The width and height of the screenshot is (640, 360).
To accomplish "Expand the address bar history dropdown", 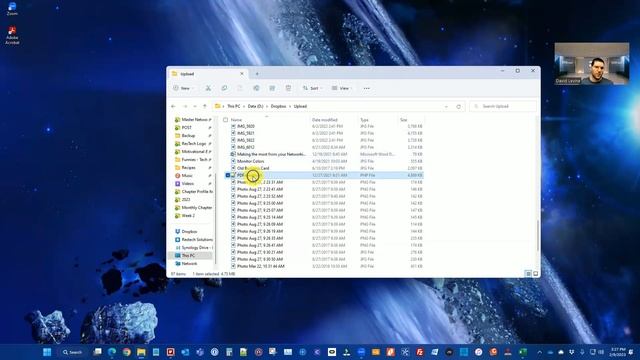I will point(446,106).
